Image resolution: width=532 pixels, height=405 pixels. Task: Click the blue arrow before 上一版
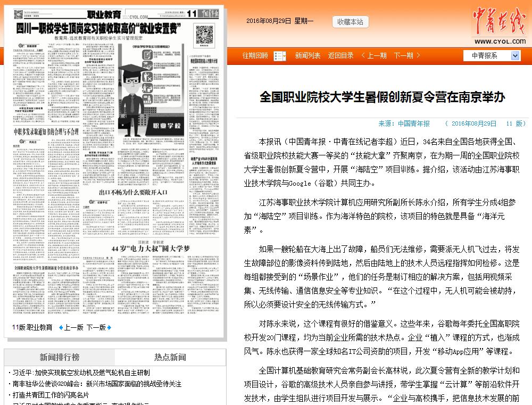[61, 327]
